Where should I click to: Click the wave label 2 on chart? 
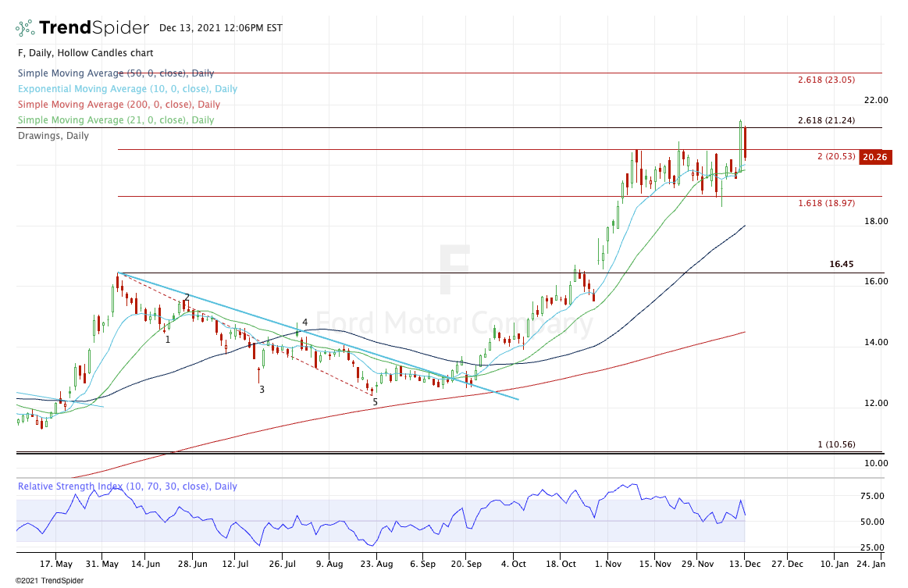point(187,298)
